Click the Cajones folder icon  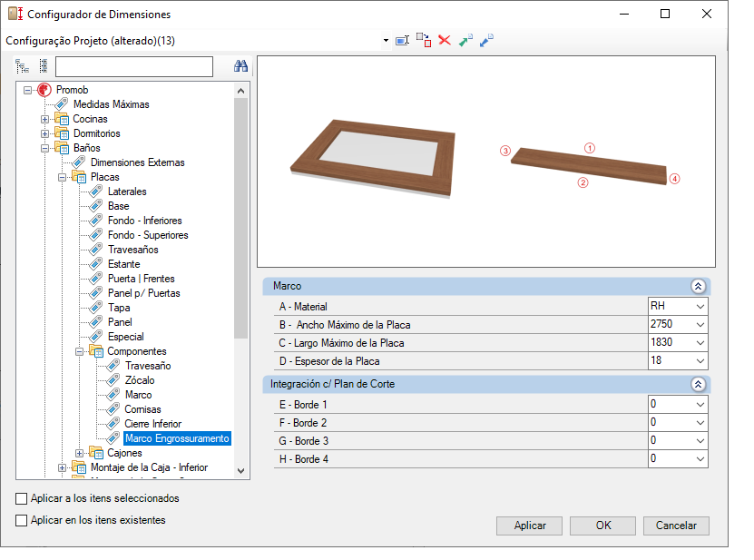click(96, 453)
